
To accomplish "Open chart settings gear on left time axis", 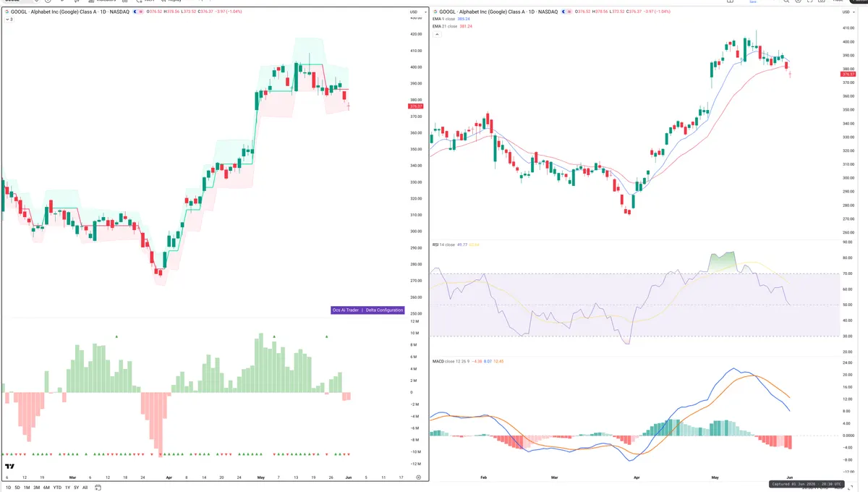I will pos(418,478).
